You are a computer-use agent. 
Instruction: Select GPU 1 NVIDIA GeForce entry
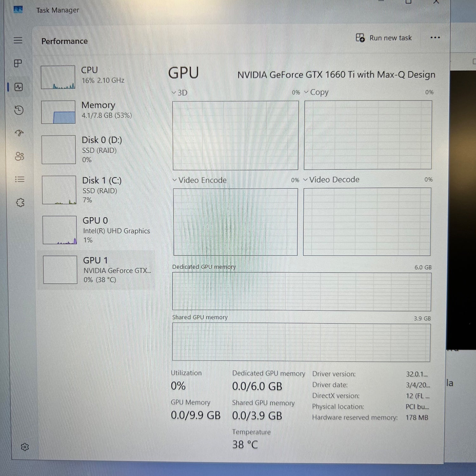pos(95,270)
